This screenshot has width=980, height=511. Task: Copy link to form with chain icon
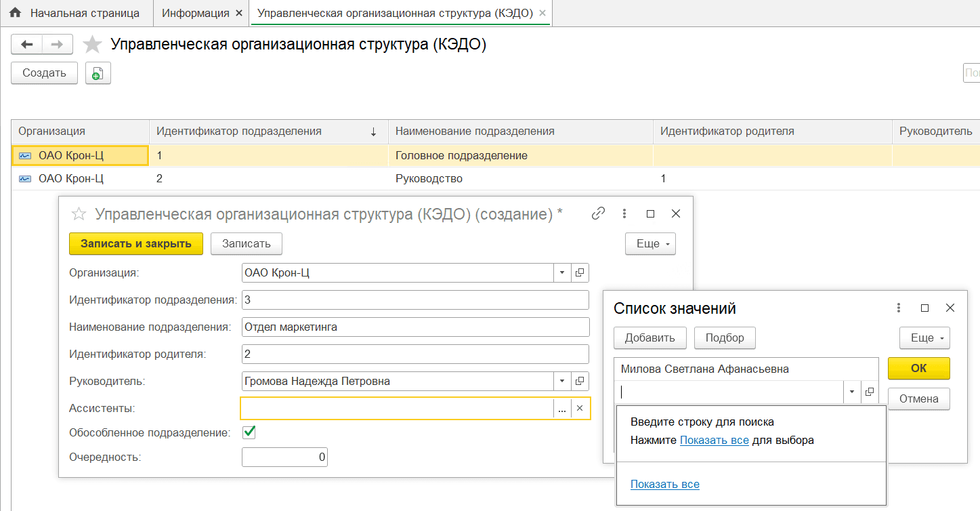[598, 213]
